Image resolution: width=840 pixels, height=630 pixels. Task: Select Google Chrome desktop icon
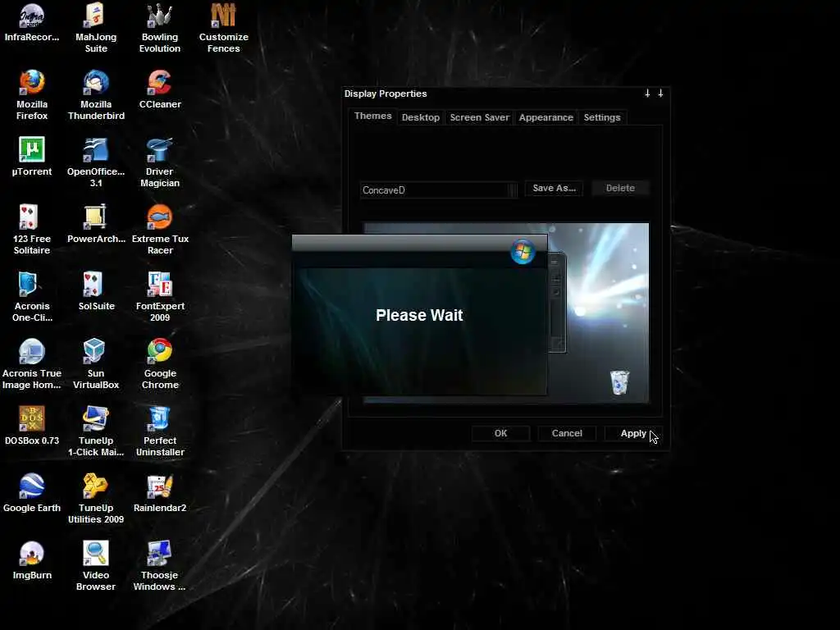click(x=160, y=363)
